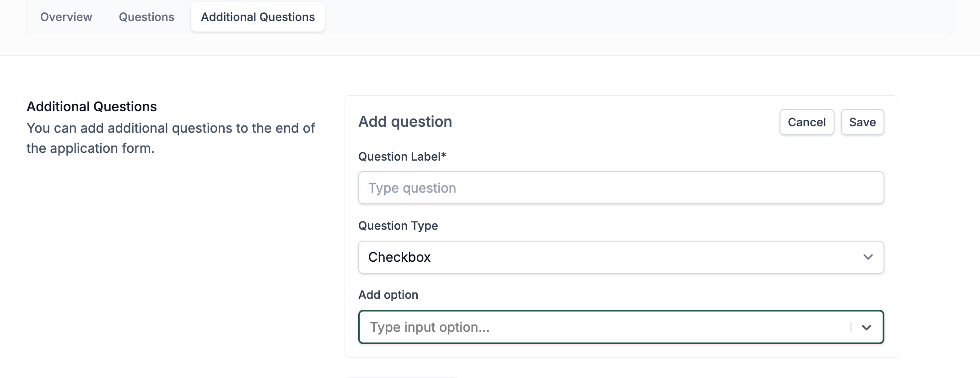Open the Question Type Checkbox dropdown
This screenshot has height=378, width=980.
point(621,257)
